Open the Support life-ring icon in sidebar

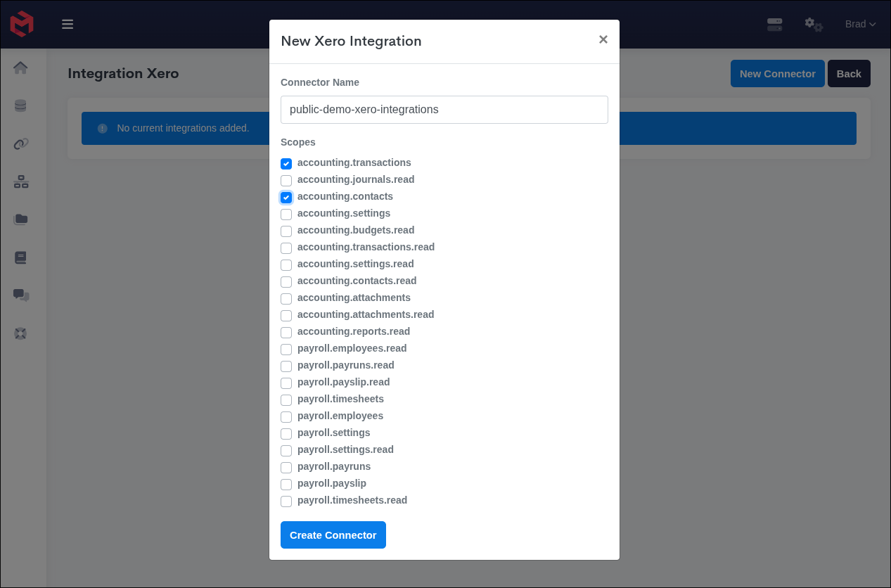[x=20, y=333]
